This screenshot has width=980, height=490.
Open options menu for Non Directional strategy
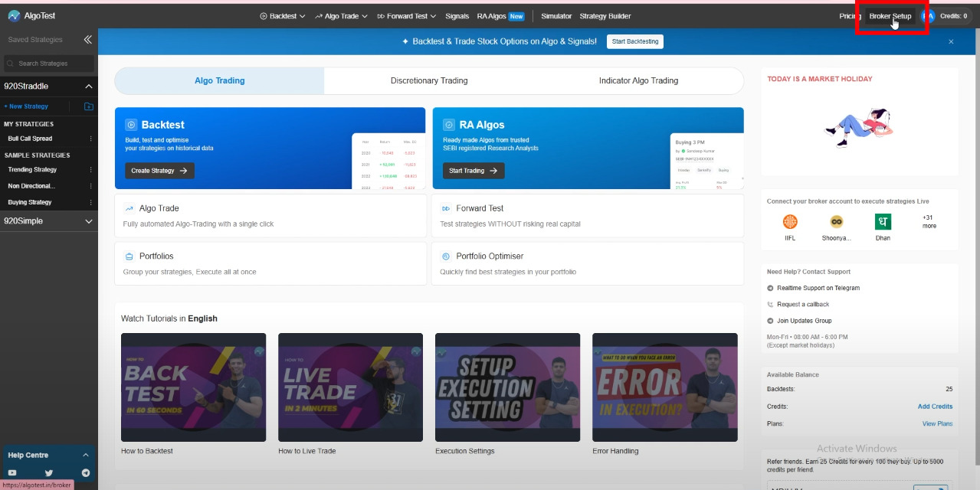(90, 186)
